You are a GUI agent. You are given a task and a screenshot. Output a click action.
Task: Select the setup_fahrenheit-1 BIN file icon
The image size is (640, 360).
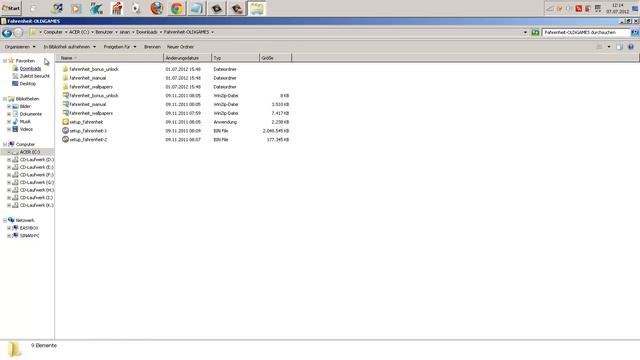tap(65, 131)
